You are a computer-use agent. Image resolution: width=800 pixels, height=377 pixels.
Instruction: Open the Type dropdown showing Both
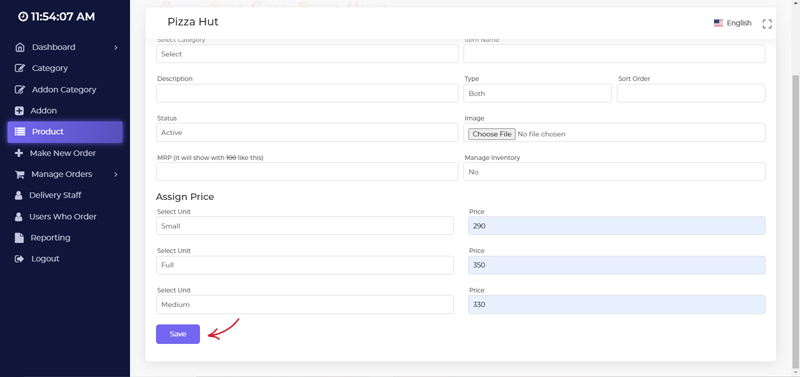click(537, 93)
